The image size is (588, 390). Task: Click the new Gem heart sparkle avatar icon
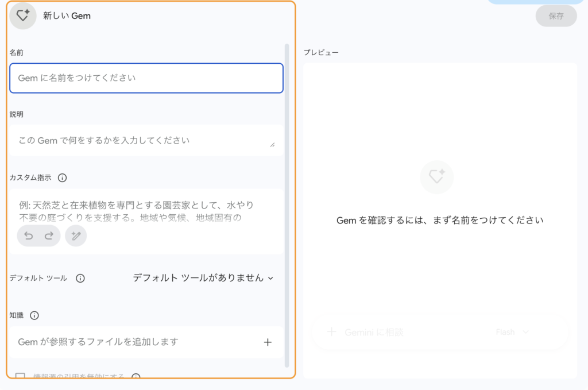point(23,16)
